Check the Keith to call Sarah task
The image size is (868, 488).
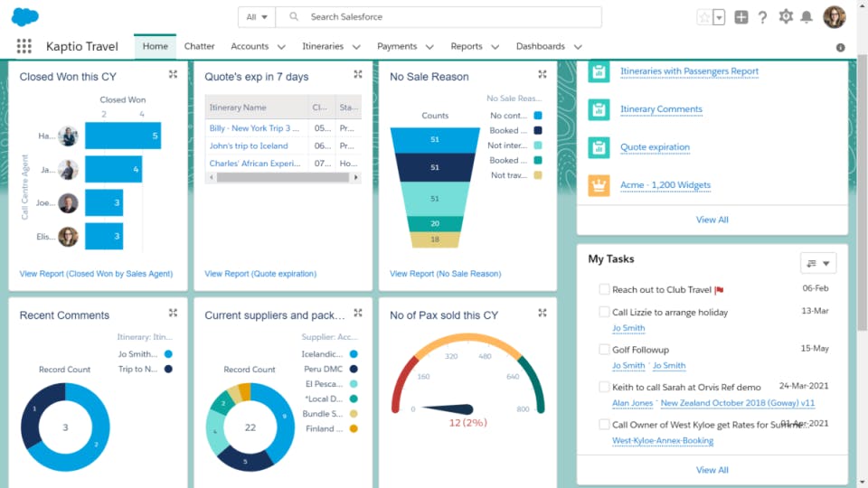tap(604, 387)
